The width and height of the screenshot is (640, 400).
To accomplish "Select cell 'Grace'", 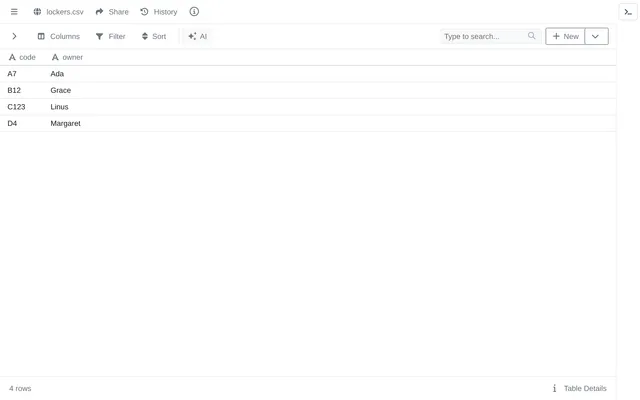I will click(x=61, y=90).
